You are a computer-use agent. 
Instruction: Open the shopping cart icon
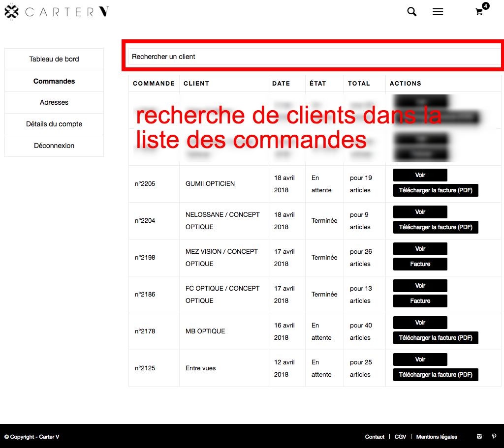pyautogui.click(x=479, y=12)
